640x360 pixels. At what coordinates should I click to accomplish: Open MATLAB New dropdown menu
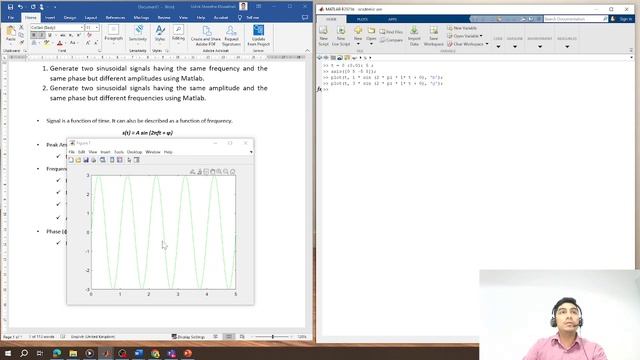pos(358,44)
